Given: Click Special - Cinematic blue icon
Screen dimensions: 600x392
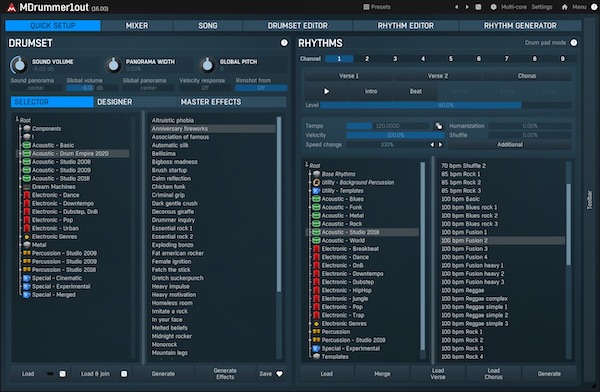Looking at the screenshot, I should pos(26,278).
